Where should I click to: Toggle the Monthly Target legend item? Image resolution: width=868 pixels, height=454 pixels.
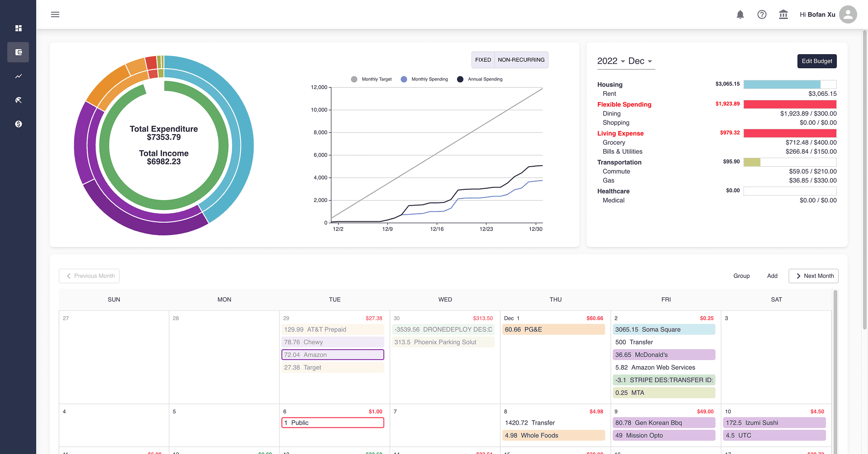point(371,79)
